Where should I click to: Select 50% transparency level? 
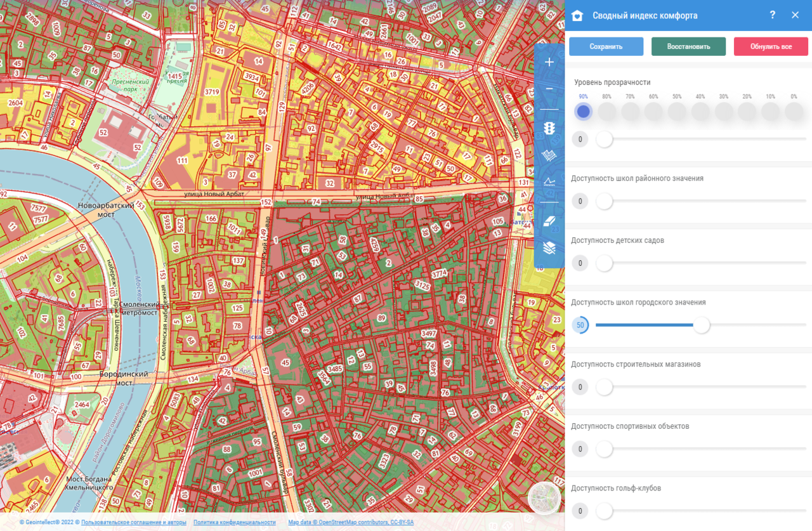(x=678, y=112)
